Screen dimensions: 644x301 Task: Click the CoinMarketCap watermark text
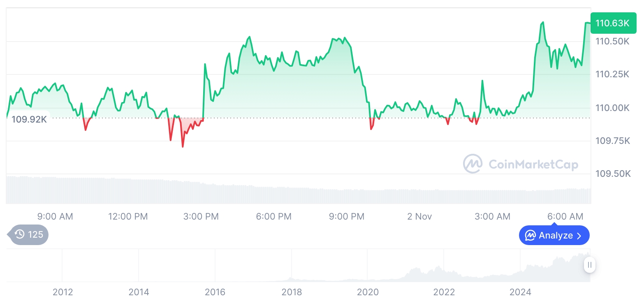coord(533,164)
